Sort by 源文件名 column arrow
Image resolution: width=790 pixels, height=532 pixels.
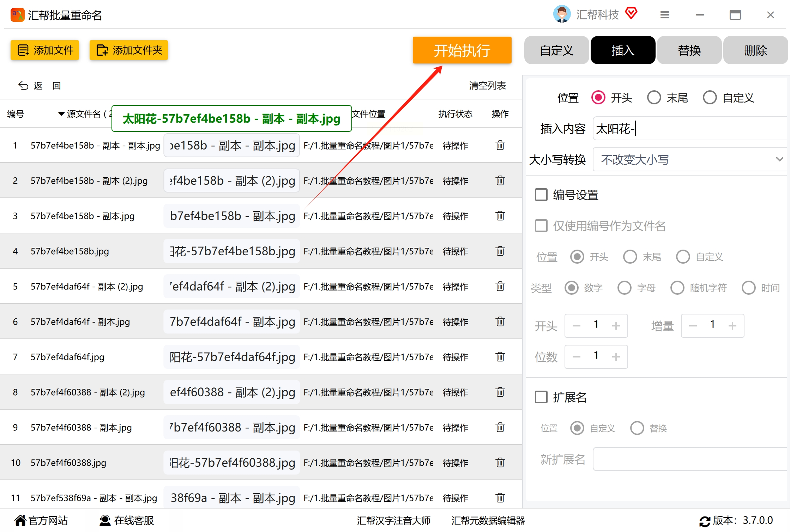pyautogui.click(x=61, y=114)
